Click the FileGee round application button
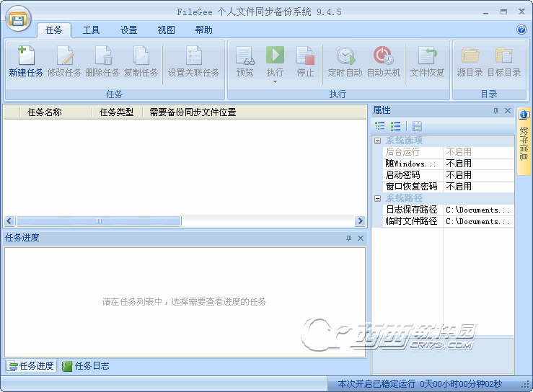 (18, 19)
